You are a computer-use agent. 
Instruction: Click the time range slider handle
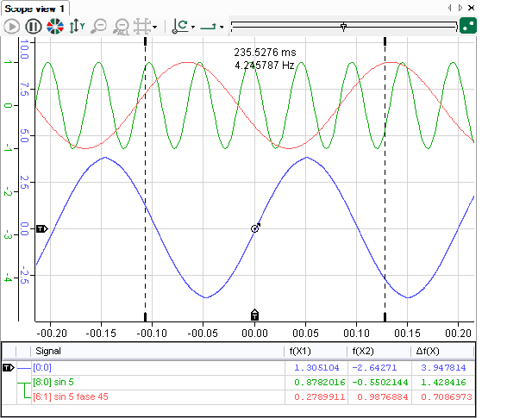coord(344,27)
